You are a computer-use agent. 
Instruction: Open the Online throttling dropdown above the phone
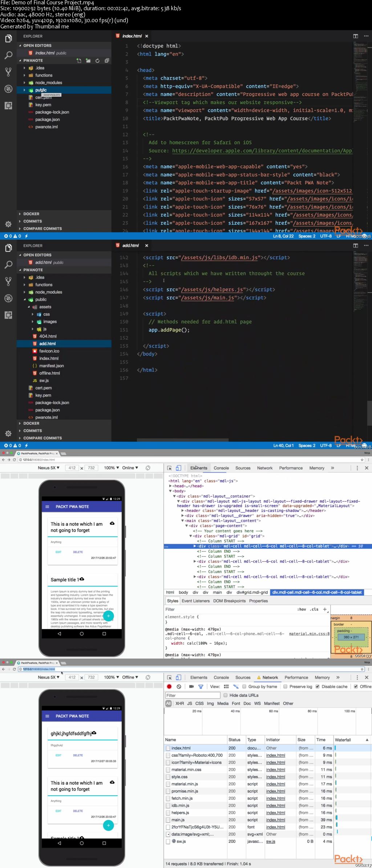coord(130,468)
